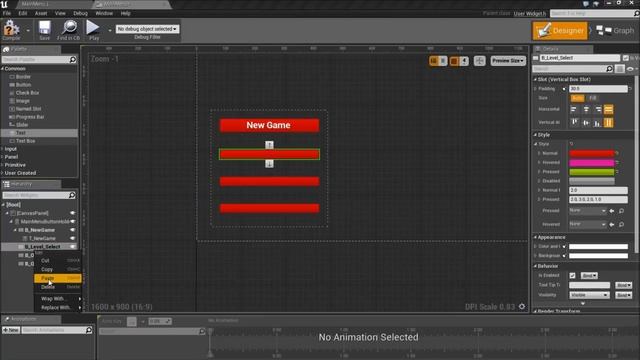Image resolution: width=640 pixels, height=360 pixels.
Task: Choose Cut in context menu
Action: pyautogui.click(x=58, y=260)
